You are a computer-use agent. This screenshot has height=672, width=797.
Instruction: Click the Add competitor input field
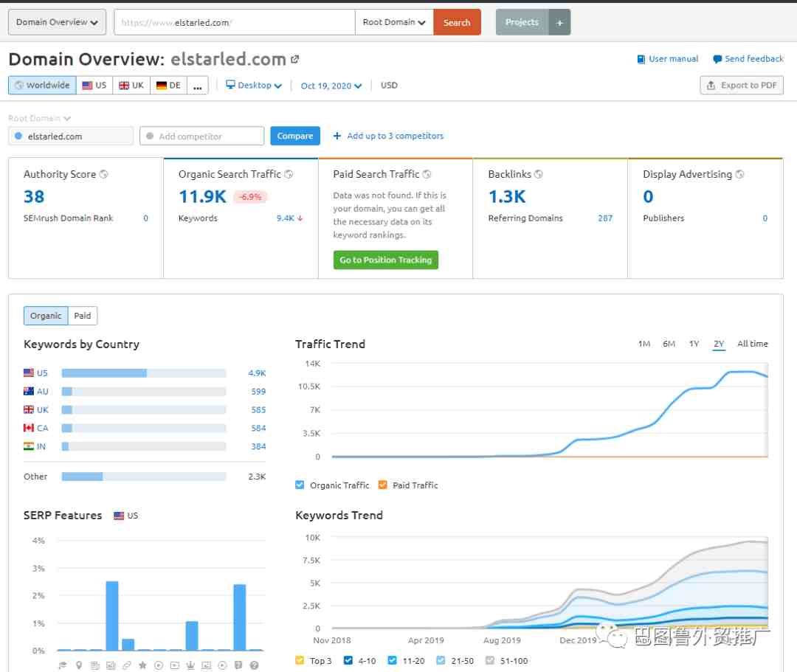(x=201, y=136)
